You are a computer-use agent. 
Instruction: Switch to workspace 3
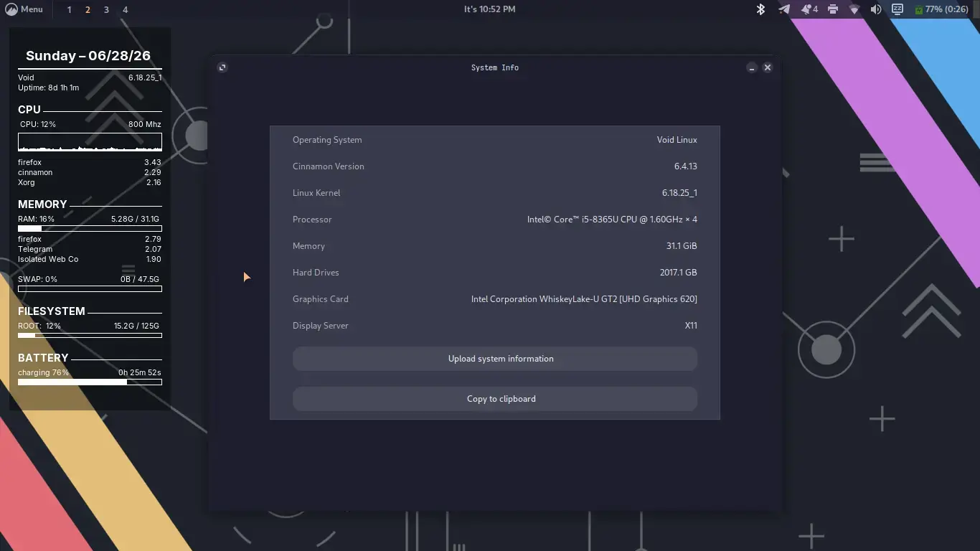(106, 10)
